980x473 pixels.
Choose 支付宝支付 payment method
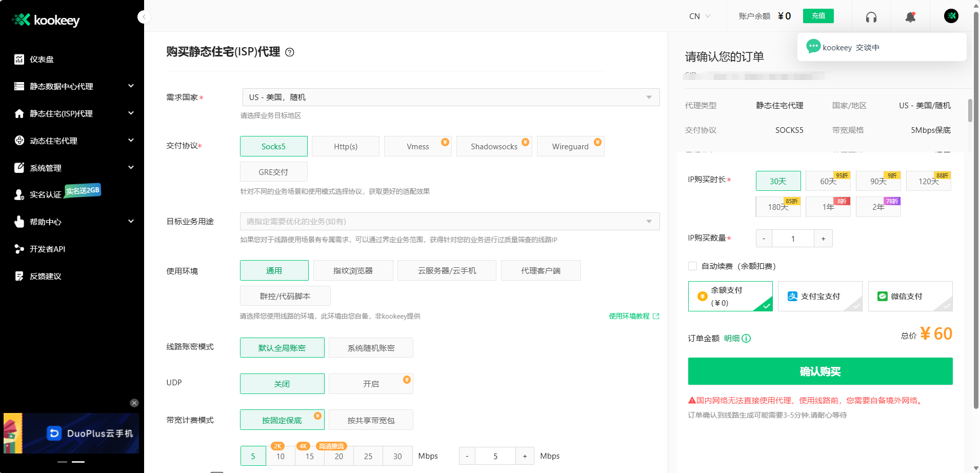click(820, 297)
